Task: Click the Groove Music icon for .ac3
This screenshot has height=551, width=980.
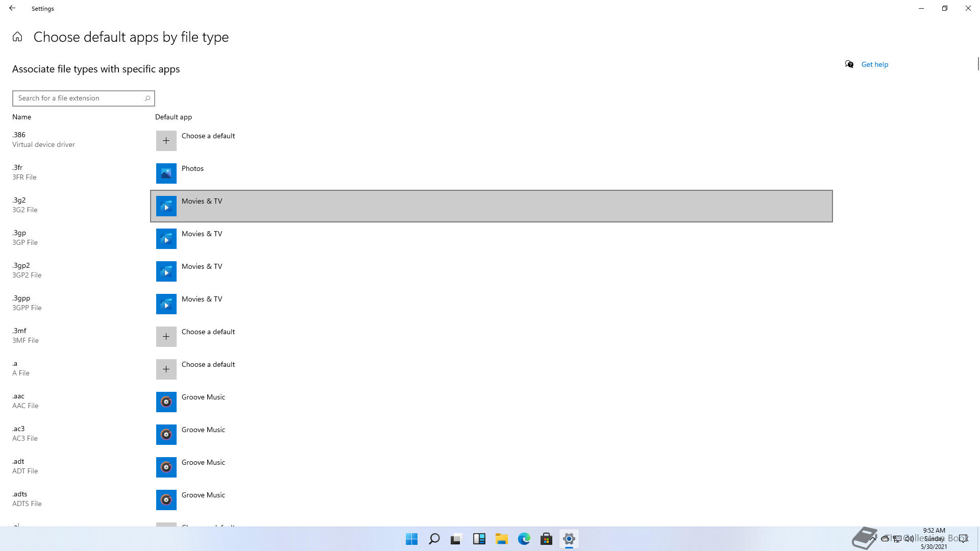Action: coord(166,435)
